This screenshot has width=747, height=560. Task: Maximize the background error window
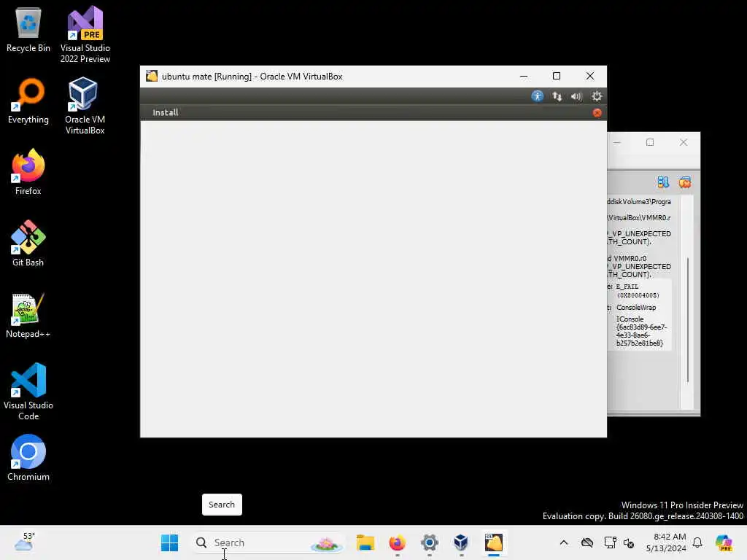click(650, 142)
